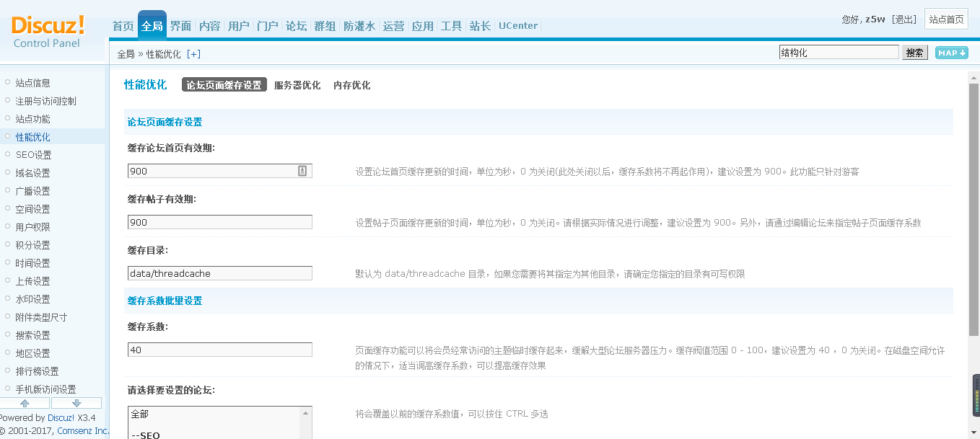Switch to 服务器优化 tab
Viewport: 980px width, 439px height.
click(x=297, y=85)
